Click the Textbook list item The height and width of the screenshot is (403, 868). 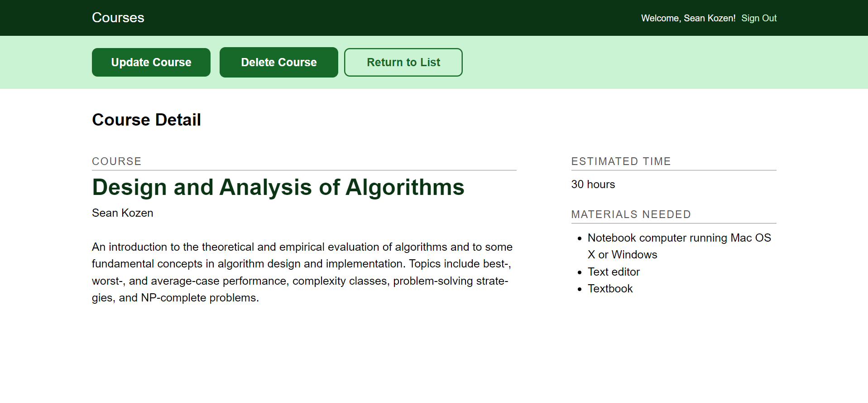[x=610, y=289]
